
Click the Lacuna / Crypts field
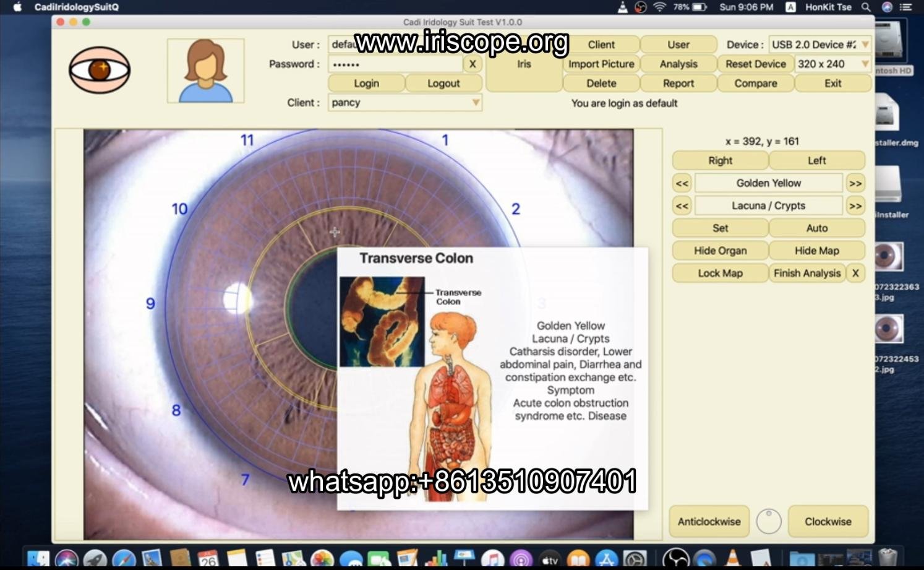coord(769,205)
